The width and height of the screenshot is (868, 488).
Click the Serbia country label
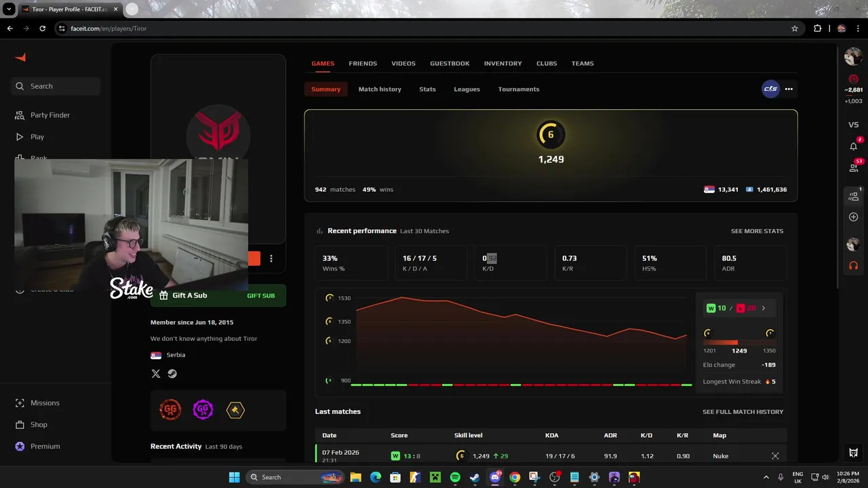click(176, 355)
